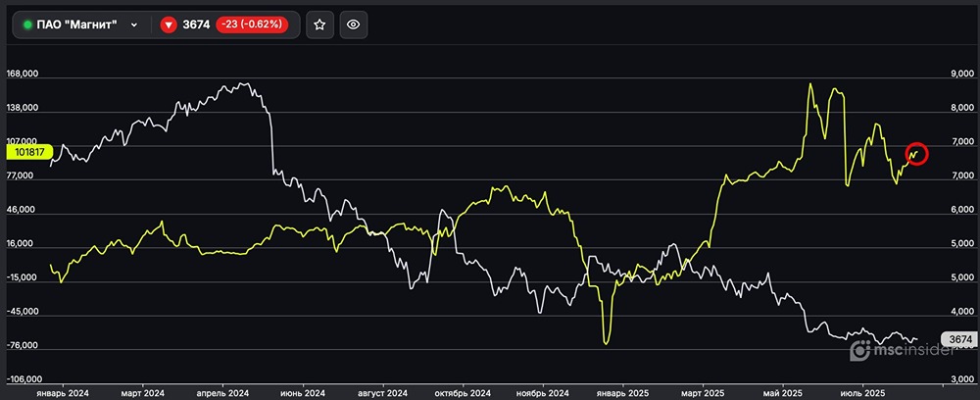Add ПАО "Магнит" to favorites with star
980x400 pixels.
(x=319, y=25)
